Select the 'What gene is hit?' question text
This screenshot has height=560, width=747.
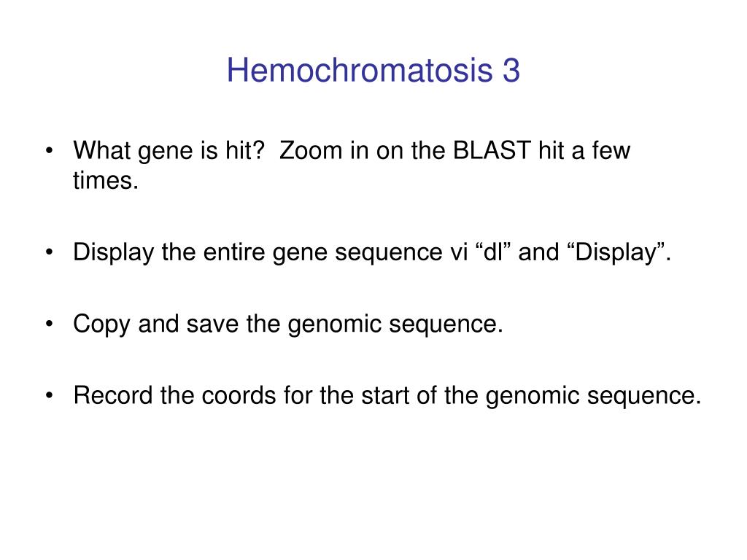[169, 151]
